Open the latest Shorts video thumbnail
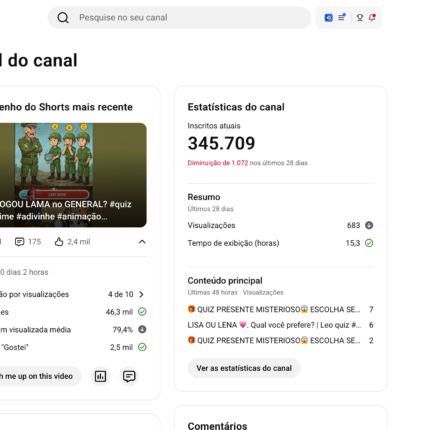Image resolution: width=430 pixels, height=430 pixels. click(73, 175)
